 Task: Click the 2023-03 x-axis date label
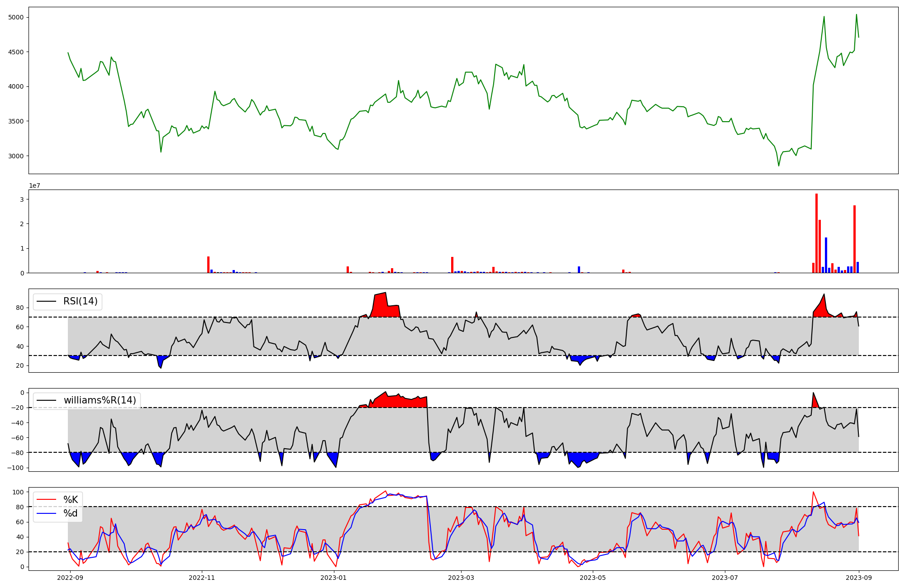point(461,578)
